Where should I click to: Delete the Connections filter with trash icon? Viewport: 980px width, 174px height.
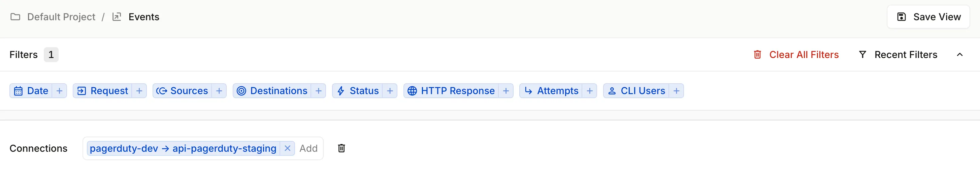pyautogui.click(x=341, y=148)
